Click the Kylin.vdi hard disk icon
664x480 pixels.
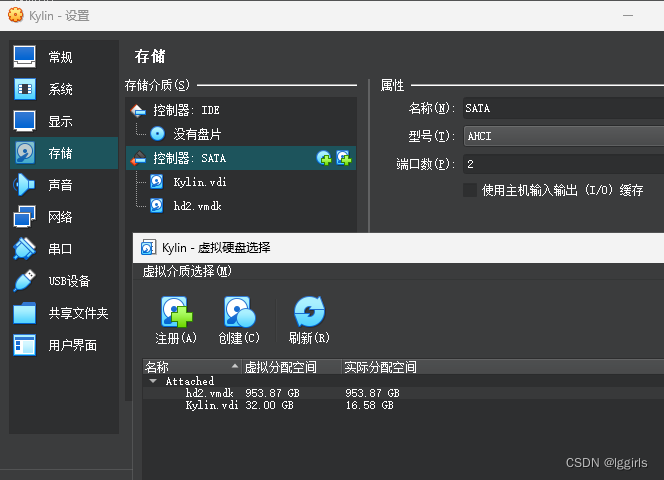point(157,182)
